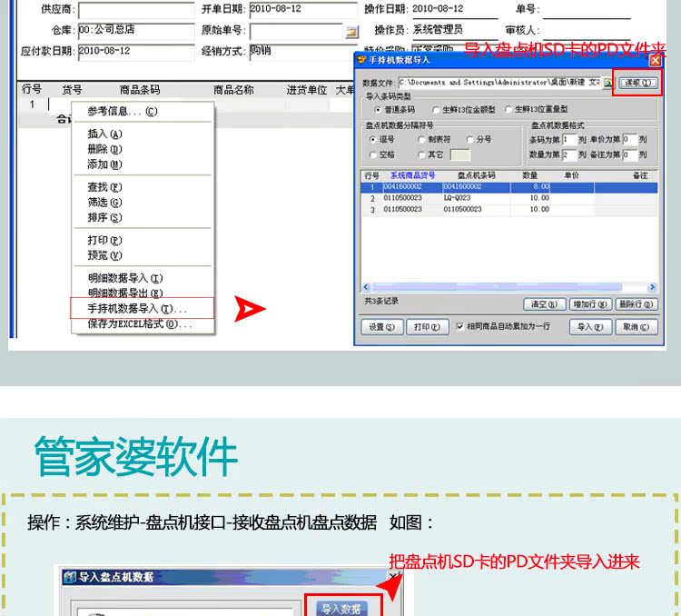Click the 数量 column header in the import table
Viewport: 681px width, 616px height.
pyautogui.click(x=530, y=175)
